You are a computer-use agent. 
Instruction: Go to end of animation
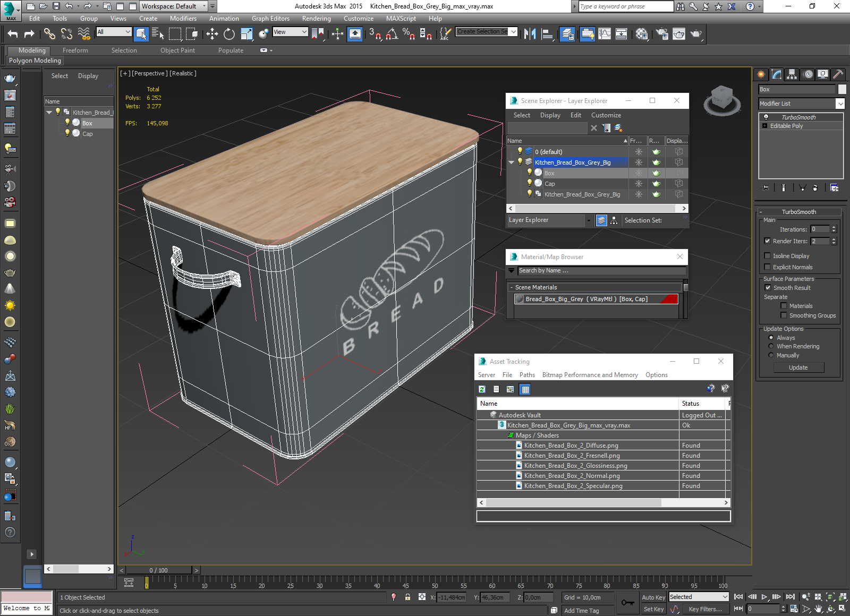[790, 597]
